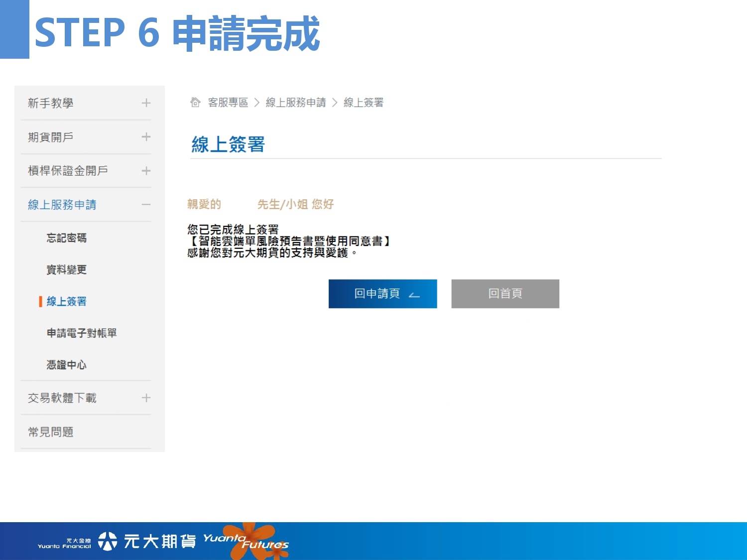Click the home icon in breadcrumb
The image size is (747, 560).
coord(195,102)
